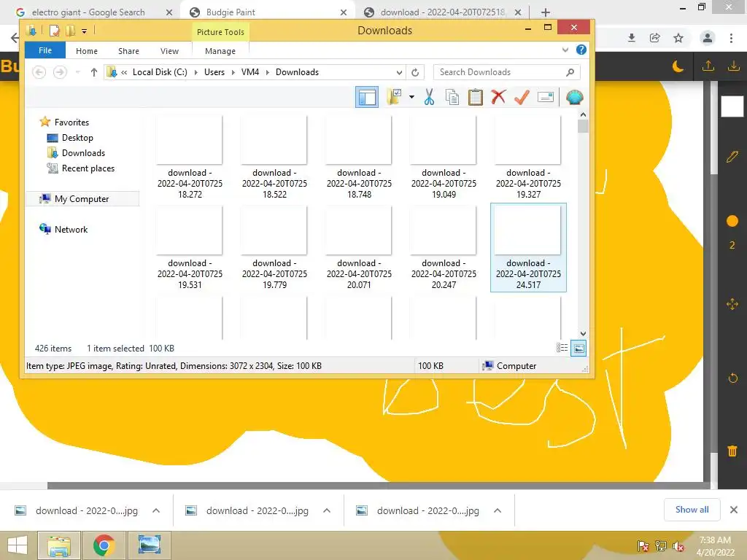The width and height of the screenshot is (747, 560).
Task: Open the View ribbon tab
Action: pyautogui.click(x=169, y=51)
